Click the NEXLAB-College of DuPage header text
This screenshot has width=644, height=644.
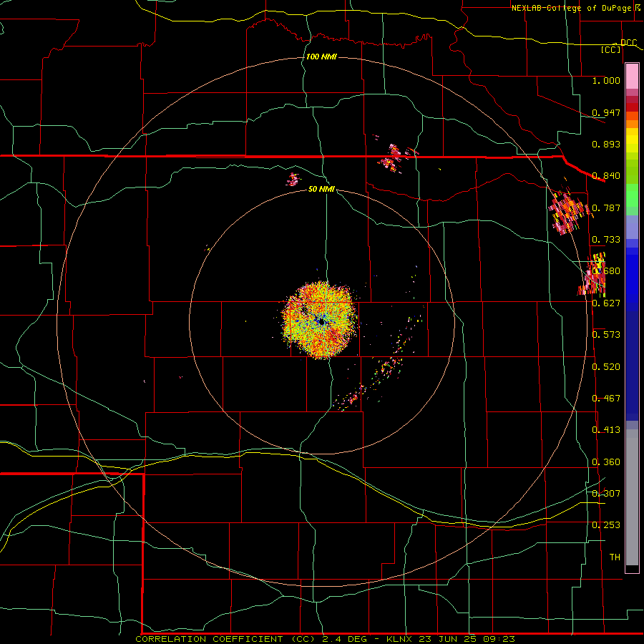pyautogui.click(x=573, y=8)
